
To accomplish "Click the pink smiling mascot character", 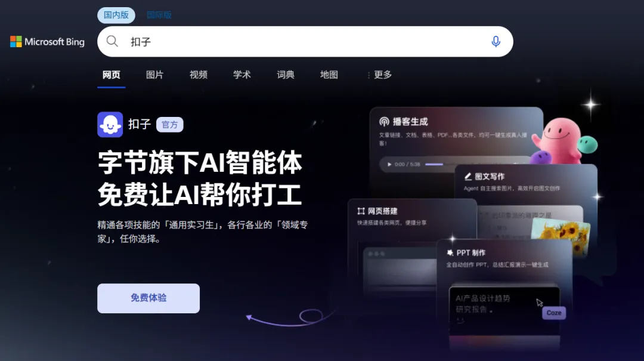I will tap(559, 141).
